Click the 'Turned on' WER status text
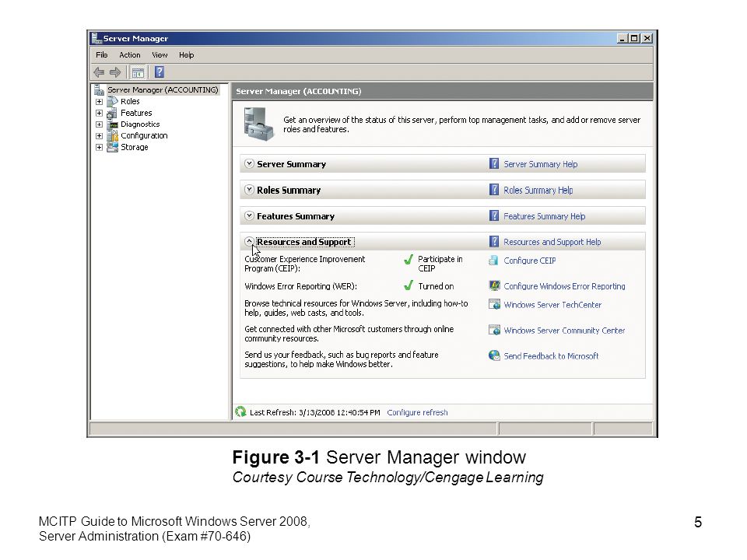The width and height of the screenshot is (747, 560). 436,286
